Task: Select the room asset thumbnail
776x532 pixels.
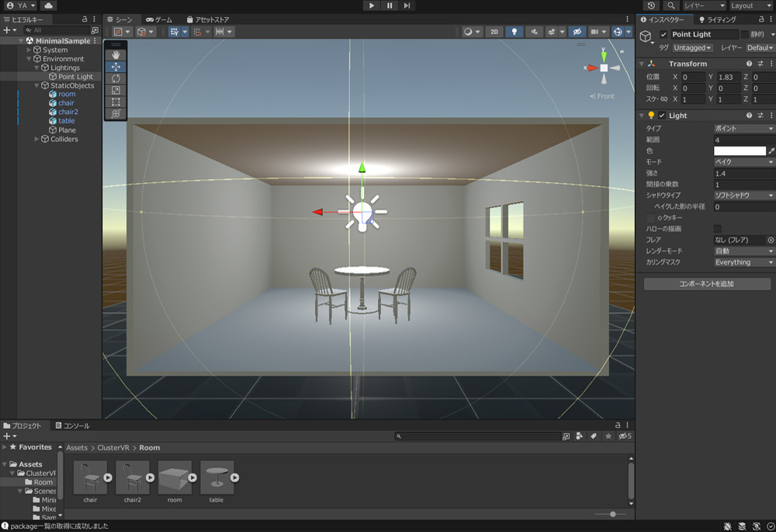Action: click(175, 478)
